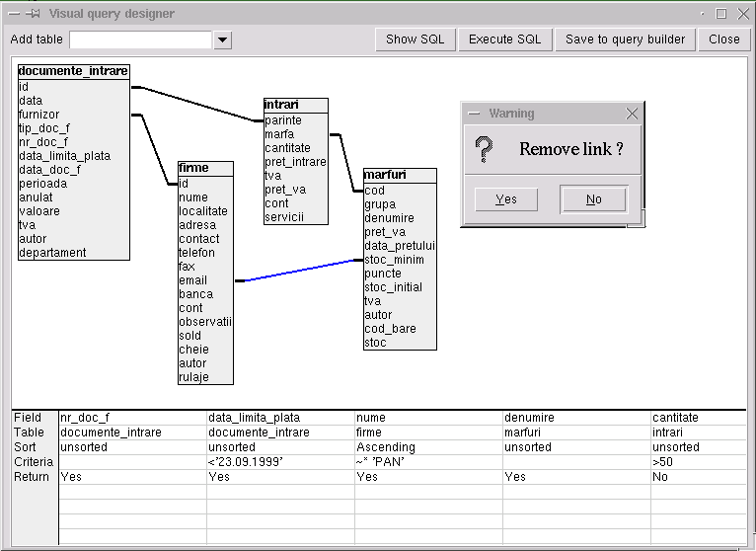
Task: Click the Sort row label
Action: pyautogui.click(x=25, y=447)
